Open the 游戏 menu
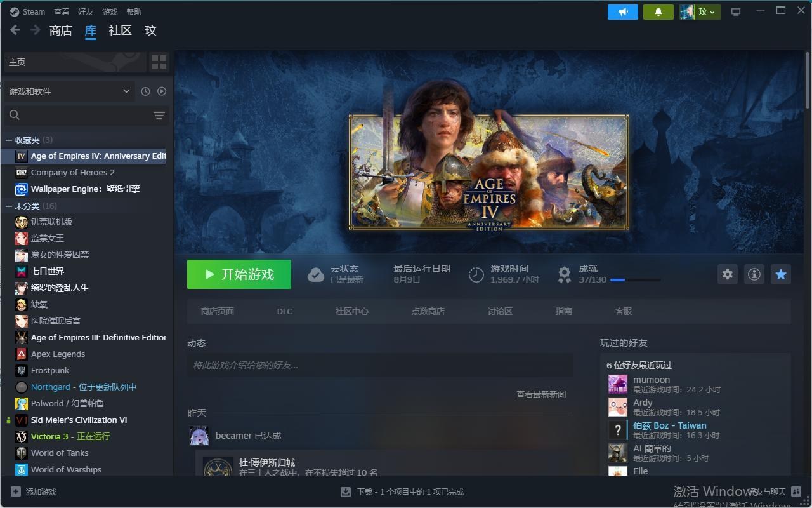The width and height of the screenshot is (812, 508). click(110, 11)
